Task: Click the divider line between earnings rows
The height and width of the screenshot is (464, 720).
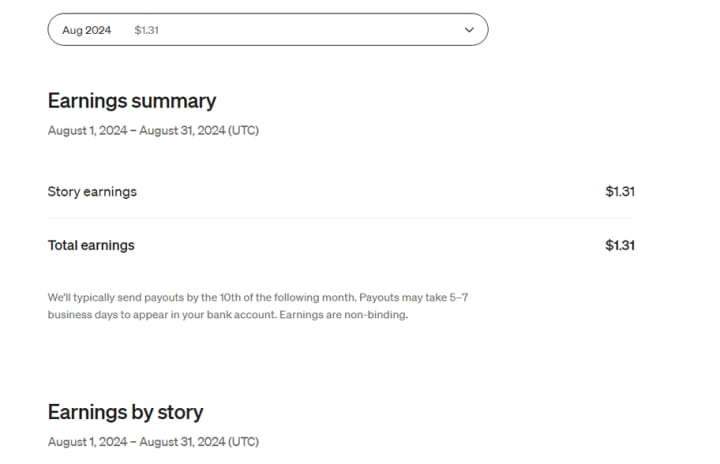Action: click(x=341, y=218)
